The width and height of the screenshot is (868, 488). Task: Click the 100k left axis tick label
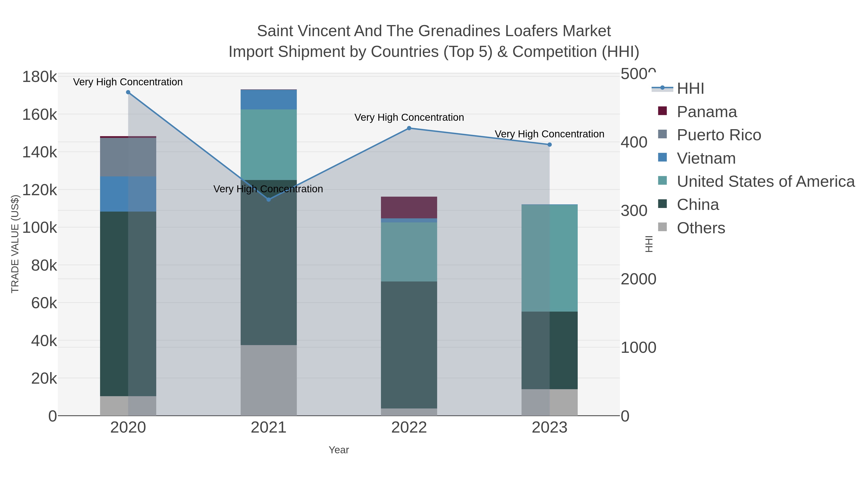coord(40,228)
